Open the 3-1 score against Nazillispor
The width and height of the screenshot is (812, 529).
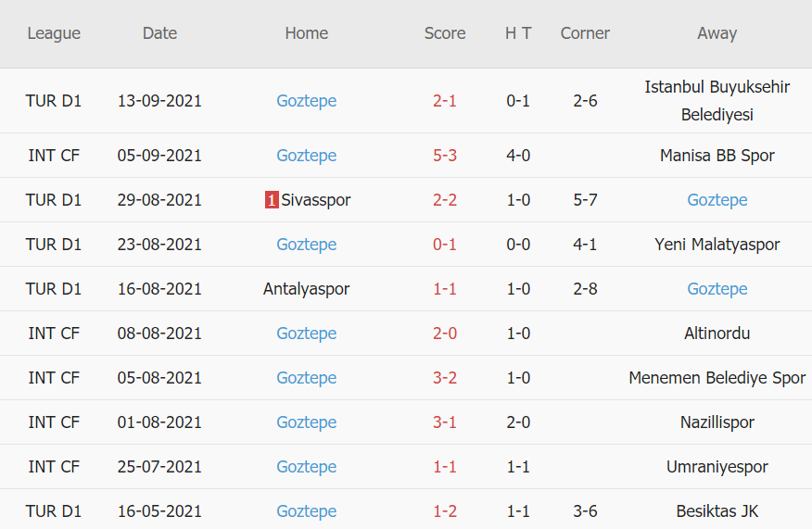click(x=445, y=422)
